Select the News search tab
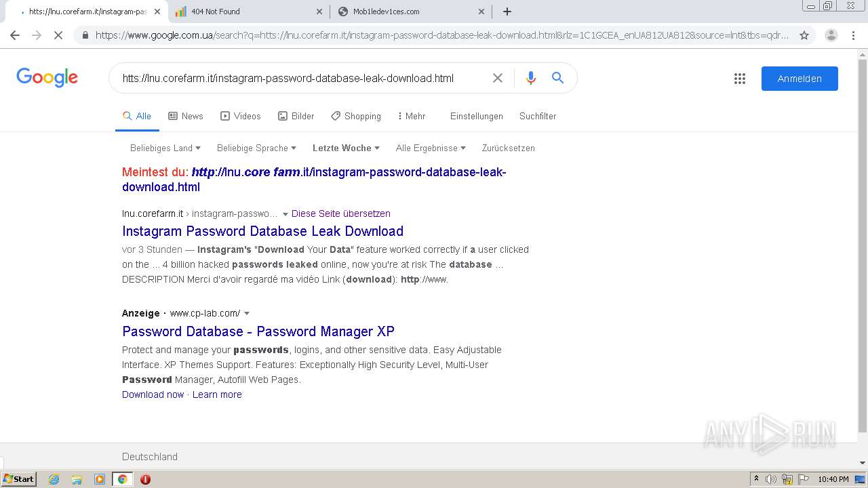 click(186, 116)
